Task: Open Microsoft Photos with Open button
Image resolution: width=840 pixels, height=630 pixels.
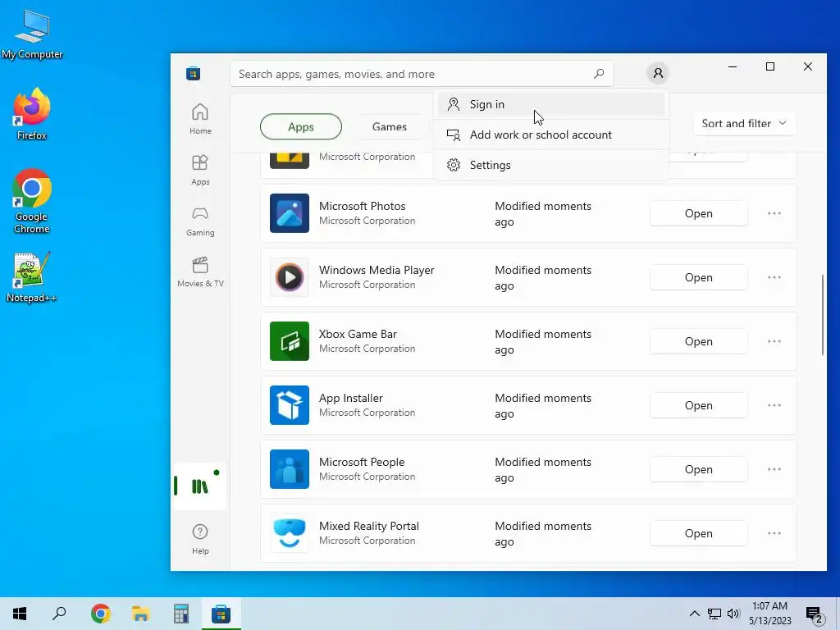Action: (699, 213)
